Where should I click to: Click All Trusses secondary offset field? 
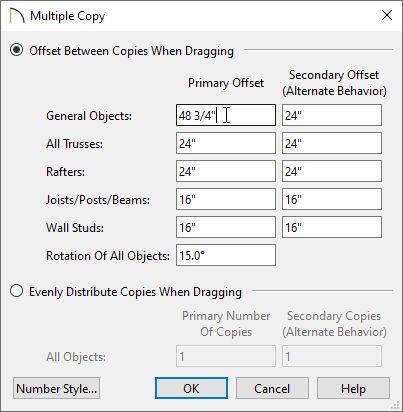[332, 143]
